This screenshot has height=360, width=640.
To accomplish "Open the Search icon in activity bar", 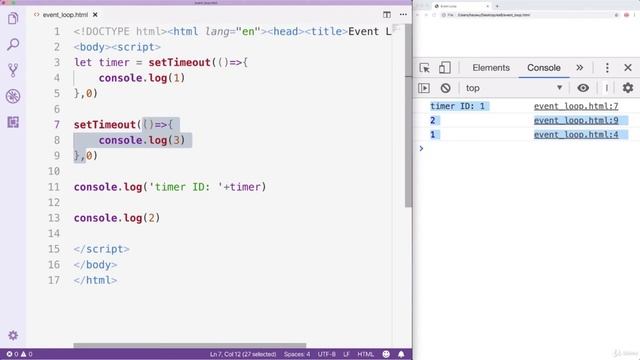I will 13,44.
